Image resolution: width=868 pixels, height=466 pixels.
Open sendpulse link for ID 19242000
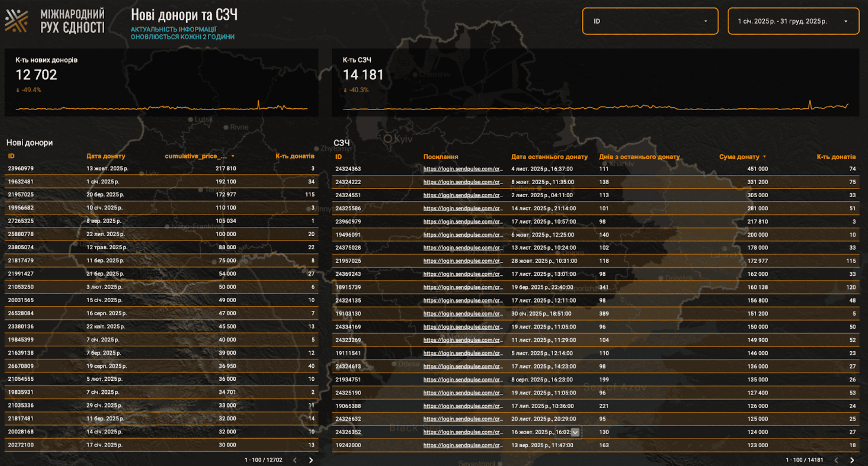(463, 445)
